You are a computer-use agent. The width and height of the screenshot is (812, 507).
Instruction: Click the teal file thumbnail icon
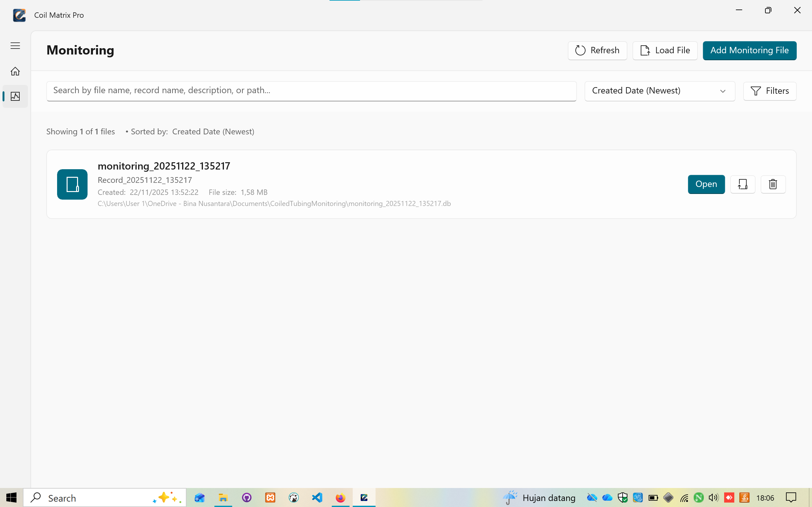tap(72, 184)
